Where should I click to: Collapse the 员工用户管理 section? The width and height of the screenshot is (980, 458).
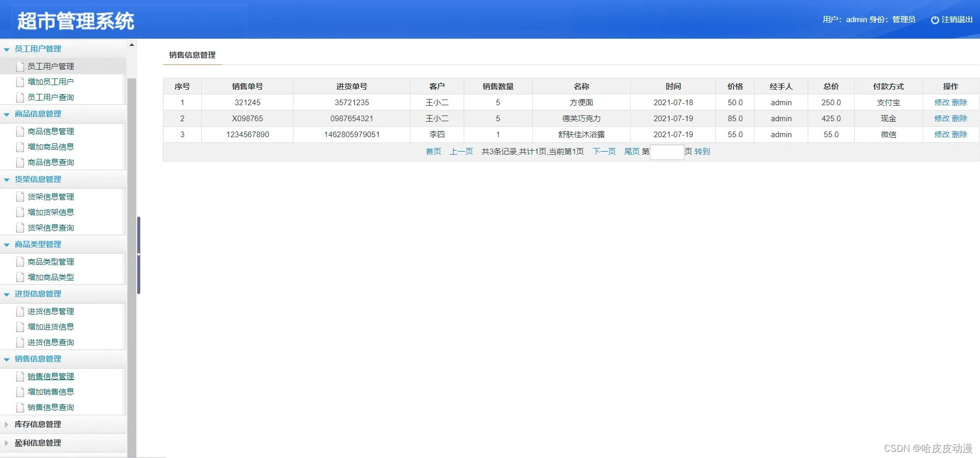pyautogui.click(x=7, y=50)
